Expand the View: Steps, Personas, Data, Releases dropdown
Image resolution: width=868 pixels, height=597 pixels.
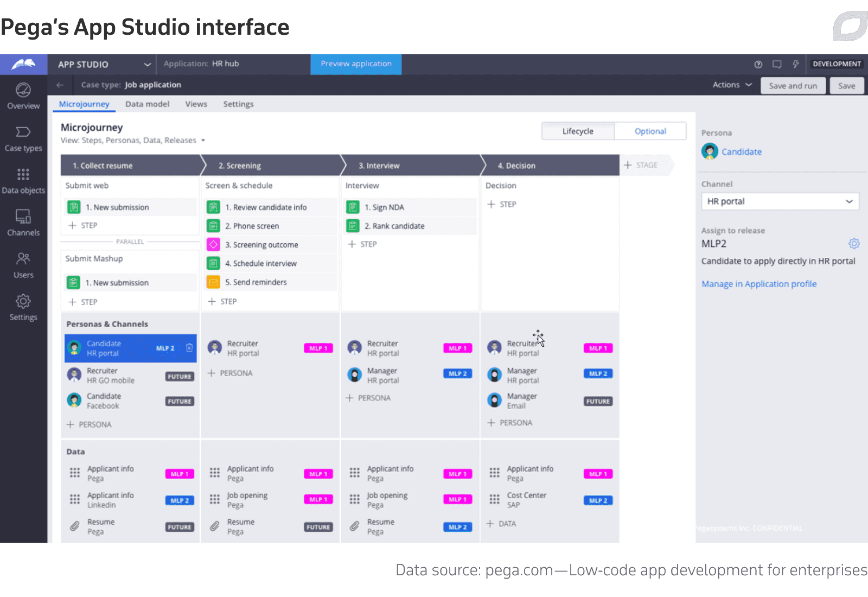(133, 140)
